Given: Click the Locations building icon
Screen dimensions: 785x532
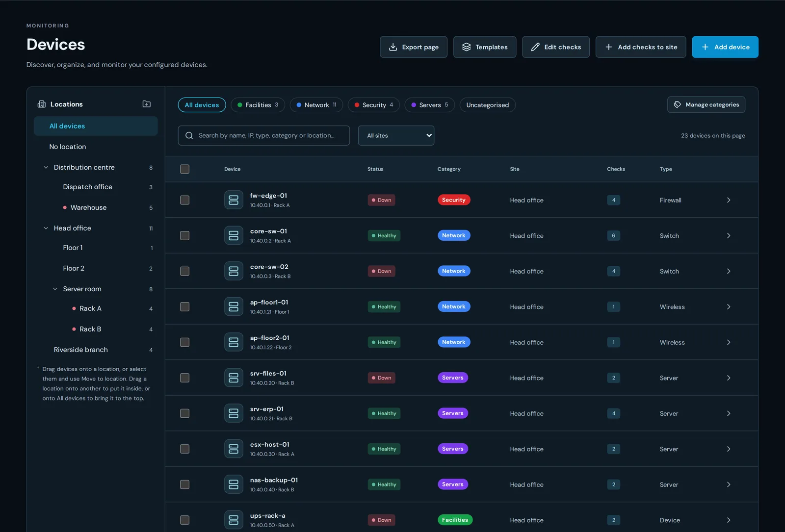Looking at the screenshot, I should 42,104.
